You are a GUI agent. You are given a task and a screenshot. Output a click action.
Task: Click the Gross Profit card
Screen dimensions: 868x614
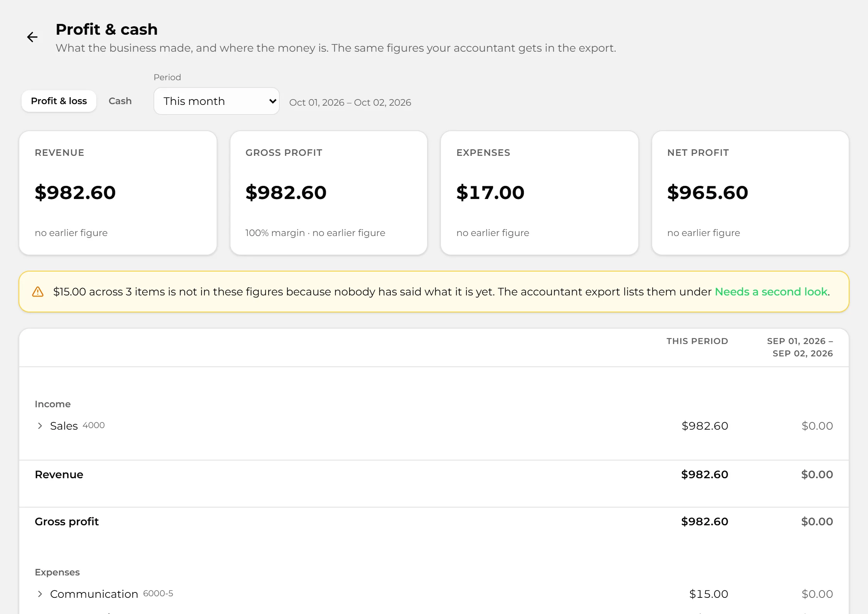pyautogui.click(x=329, y=193)
